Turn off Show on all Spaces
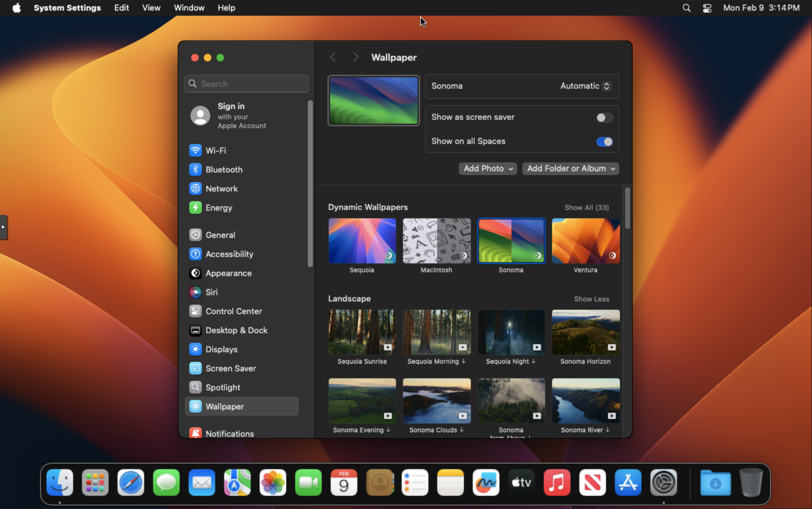This screenshot has width=812, height=509. [604, 142]
